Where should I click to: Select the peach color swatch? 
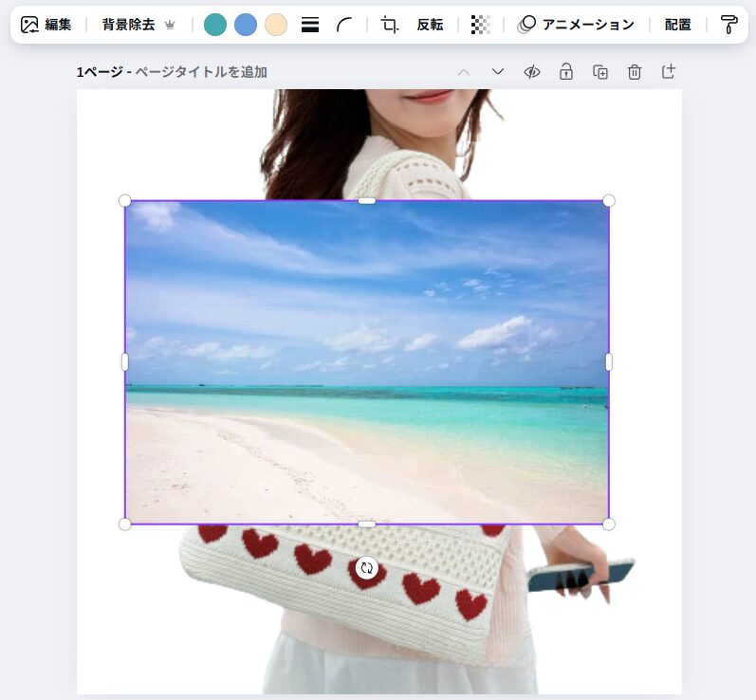pos(276,25)
